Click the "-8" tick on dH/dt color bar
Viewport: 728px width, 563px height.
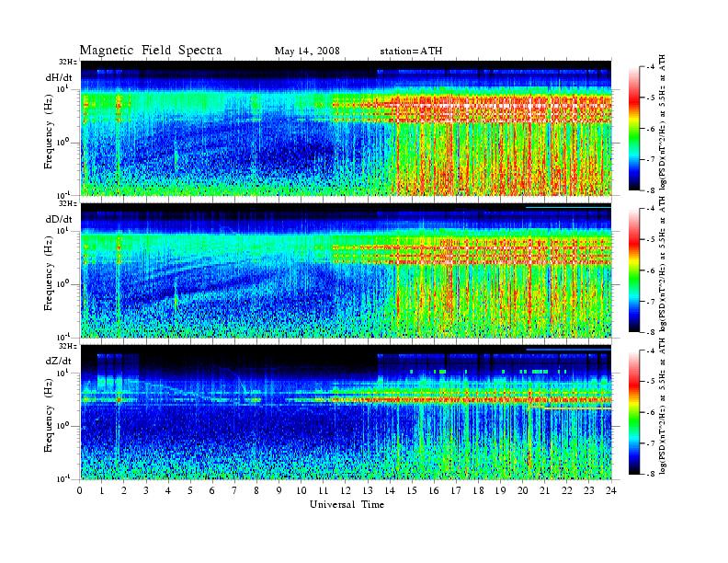point(651,190)
